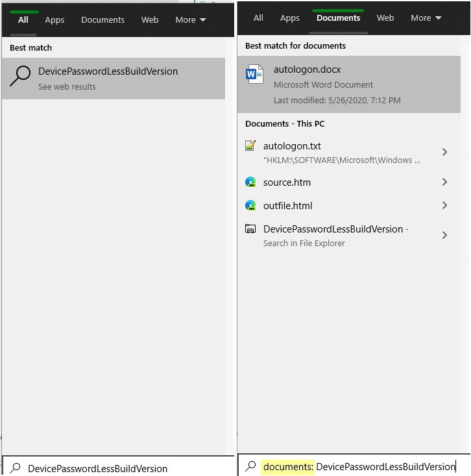This screenshot has height=476, width=471.
Task: Switch to Apps tab in right search panel
Action: [x=289, y=18]
